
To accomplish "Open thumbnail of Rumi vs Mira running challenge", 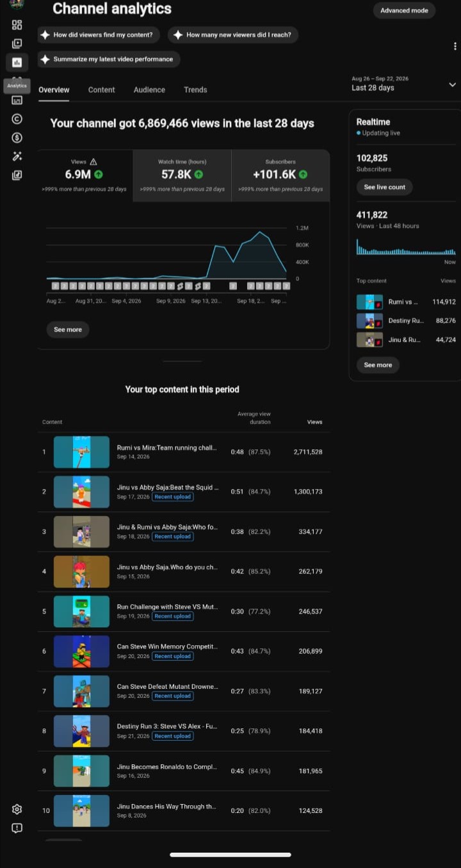I will [x=81, y=452].
